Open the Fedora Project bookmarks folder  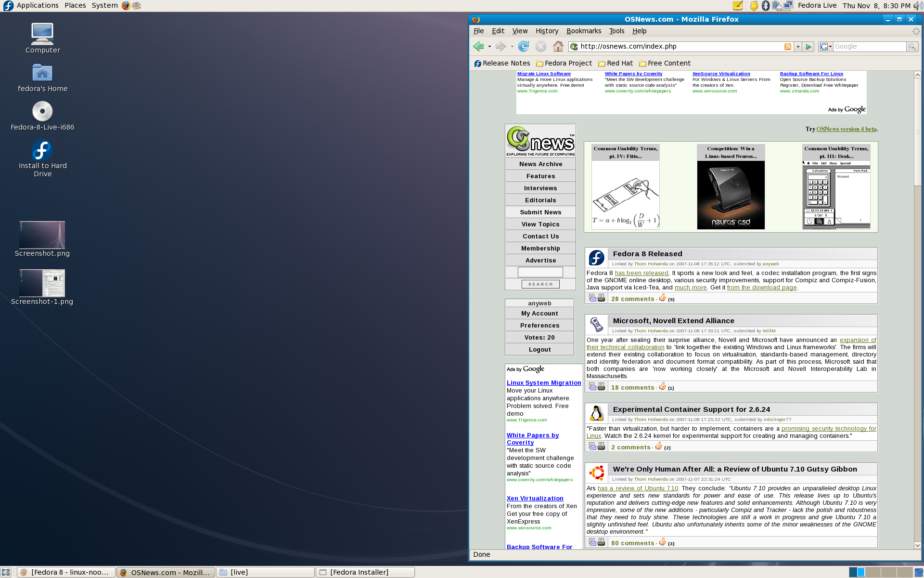[564, 63]
